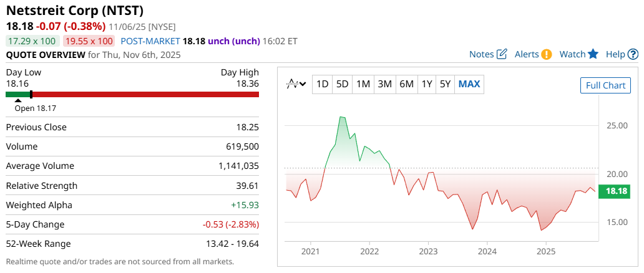
Task: Open the chart type dropdown icon
Action: click(296, 84)
